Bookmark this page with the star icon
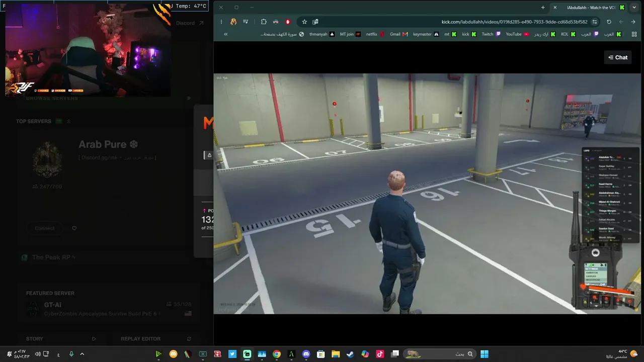The height and width of the screenshot is (362, 644). [x=304, y=22]
